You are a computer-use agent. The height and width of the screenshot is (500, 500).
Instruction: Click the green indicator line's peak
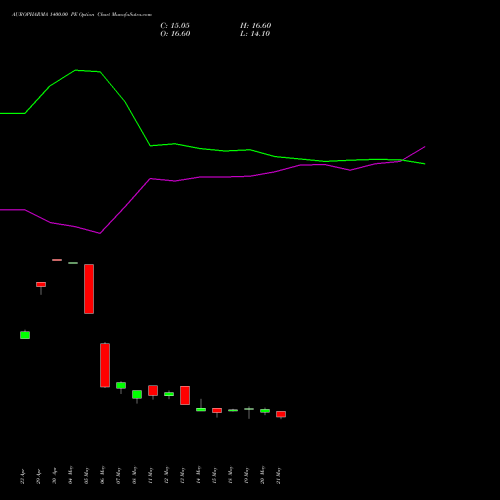[76, 70]
